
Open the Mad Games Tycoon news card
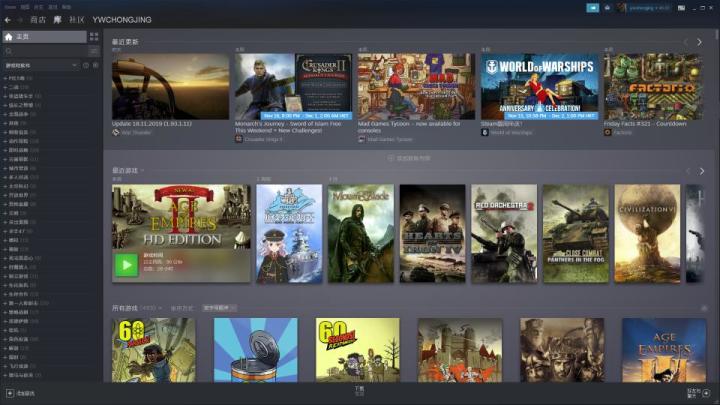(416, 86)
